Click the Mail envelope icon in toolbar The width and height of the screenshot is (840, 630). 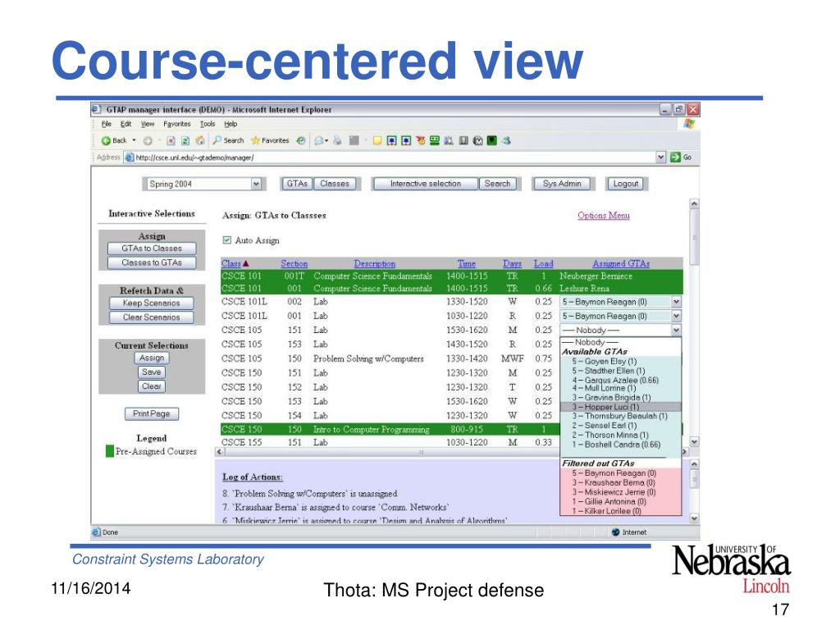coord(319,141)
